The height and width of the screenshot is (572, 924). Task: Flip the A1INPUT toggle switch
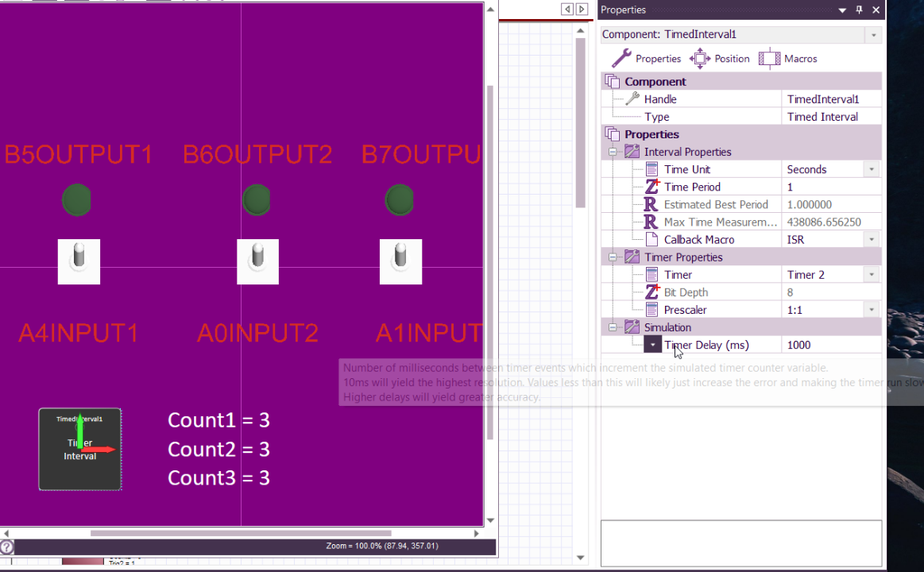[x=400, y=261]
